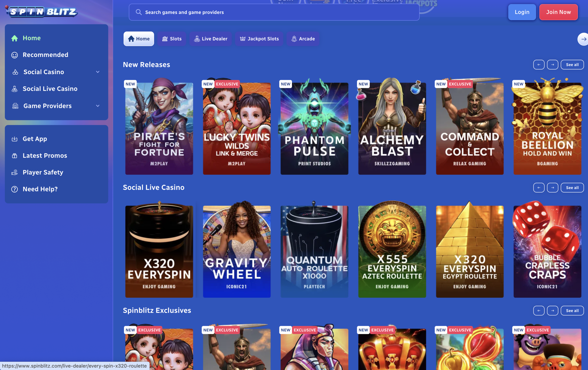Click the search magnifier icon
Image resolution: width=588 pixels, height=370 pixels.
[139, 12]
